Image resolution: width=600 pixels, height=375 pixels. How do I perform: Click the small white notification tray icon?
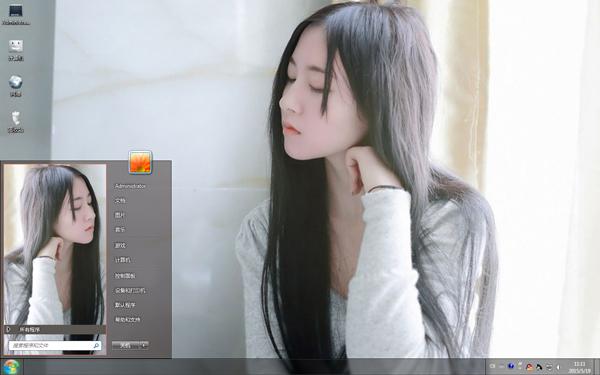point(520,365)
